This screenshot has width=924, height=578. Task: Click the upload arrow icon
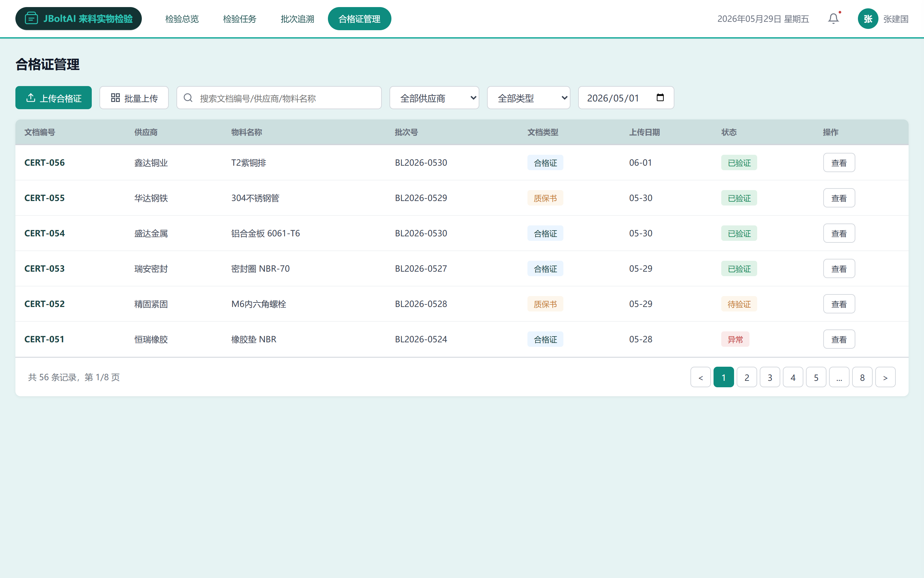tap(31, 98)
